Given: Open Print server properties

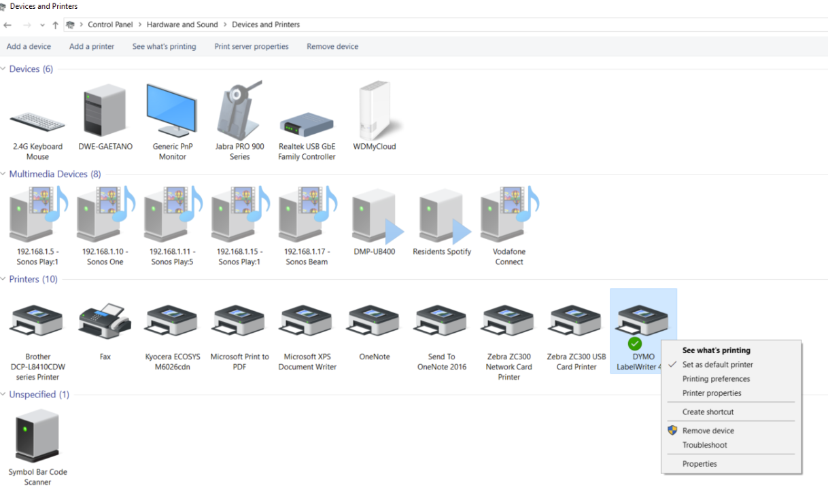Looking at the screenshot, I should 252,47.
